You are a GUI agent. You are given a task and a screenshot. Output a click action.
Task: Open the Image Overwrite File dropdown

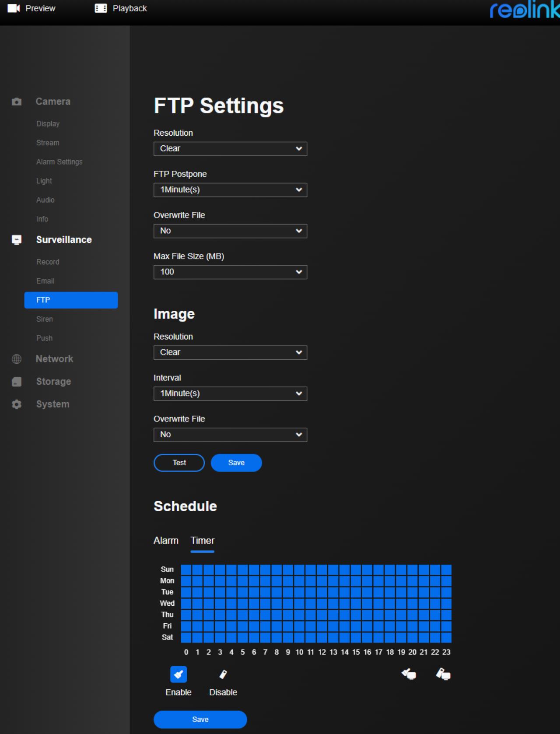[230, 435]
